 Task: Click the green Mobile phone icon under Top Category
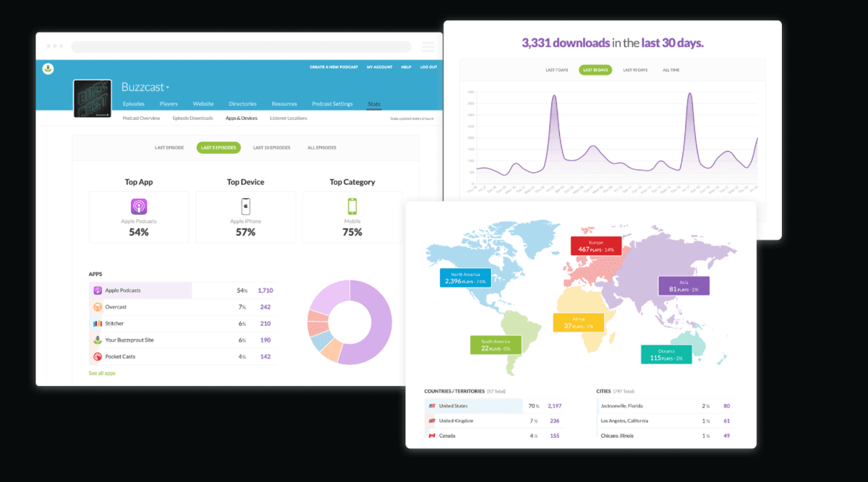[352, 207]
